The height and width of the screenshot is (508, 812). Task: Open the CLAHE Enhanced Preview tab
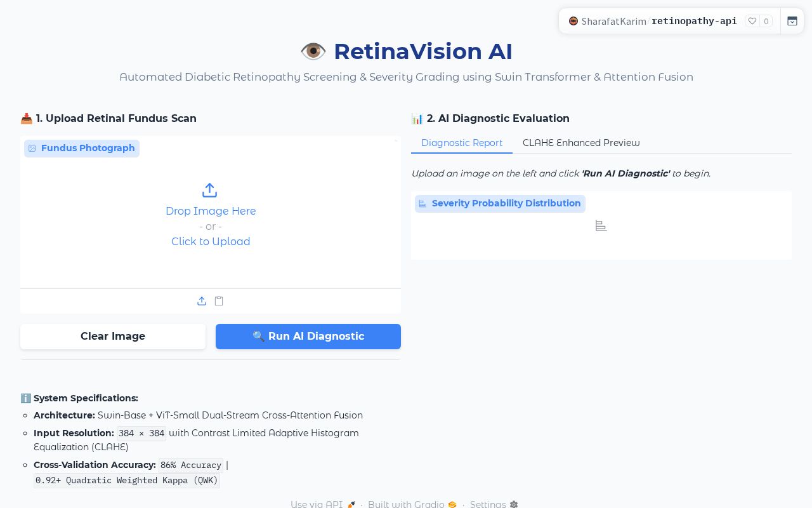coord(581,143)
